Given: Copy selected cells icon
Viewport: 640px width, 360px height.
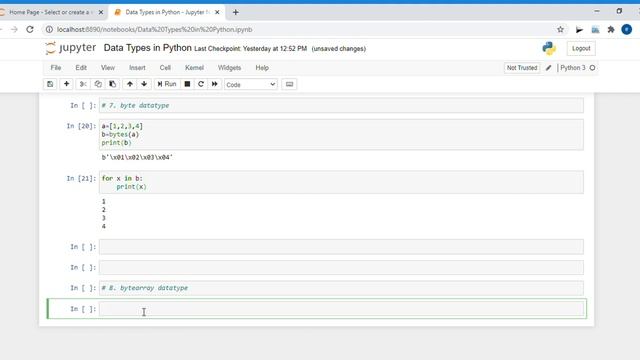Looking at the screenshot, I should click(98, 84).
